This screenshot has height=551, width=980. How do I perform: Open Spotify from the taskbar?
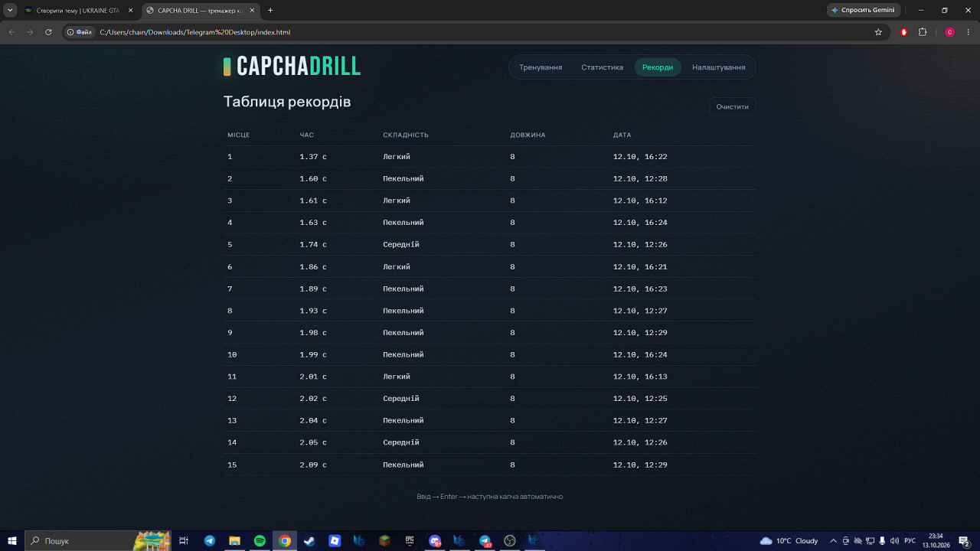pyautogui.click(x=260, y=541)
